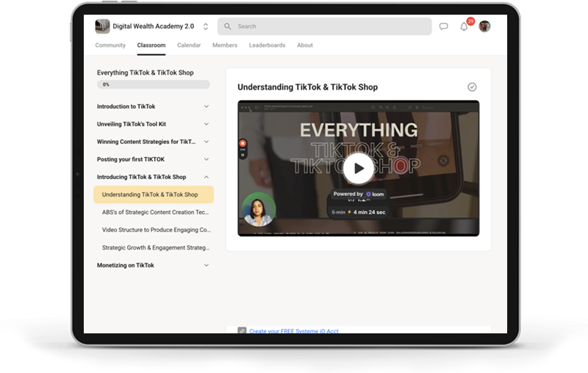Screen dimensions: 588x373
Task: Expand the Monetizing on TikTok section
Action: point(207,265)
